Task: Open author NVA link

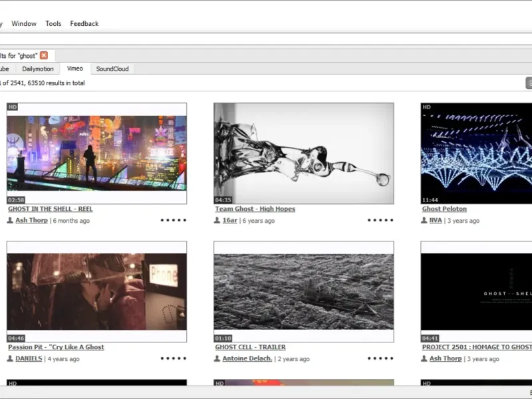Action: point(436,220)
